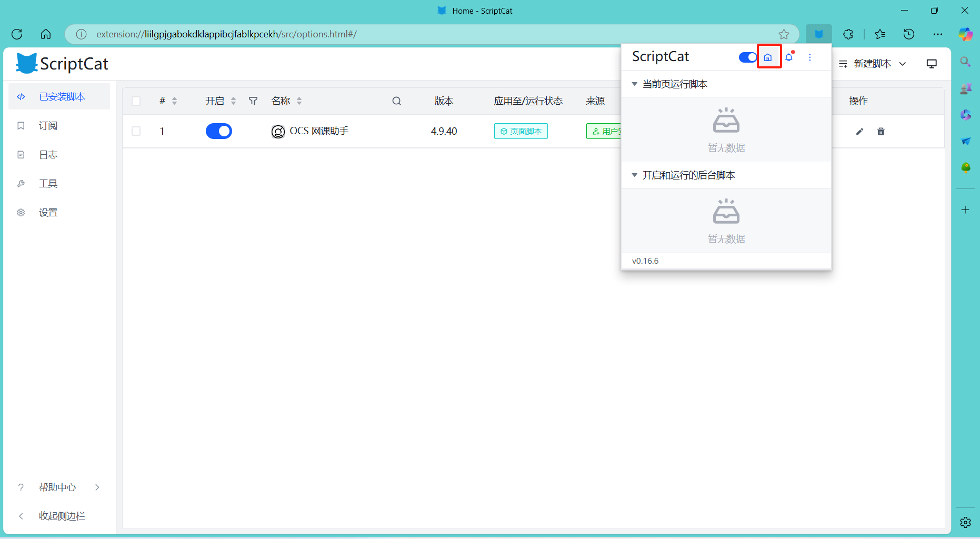Open the green tree sidebar icon
980x539 pixels.
965,167
